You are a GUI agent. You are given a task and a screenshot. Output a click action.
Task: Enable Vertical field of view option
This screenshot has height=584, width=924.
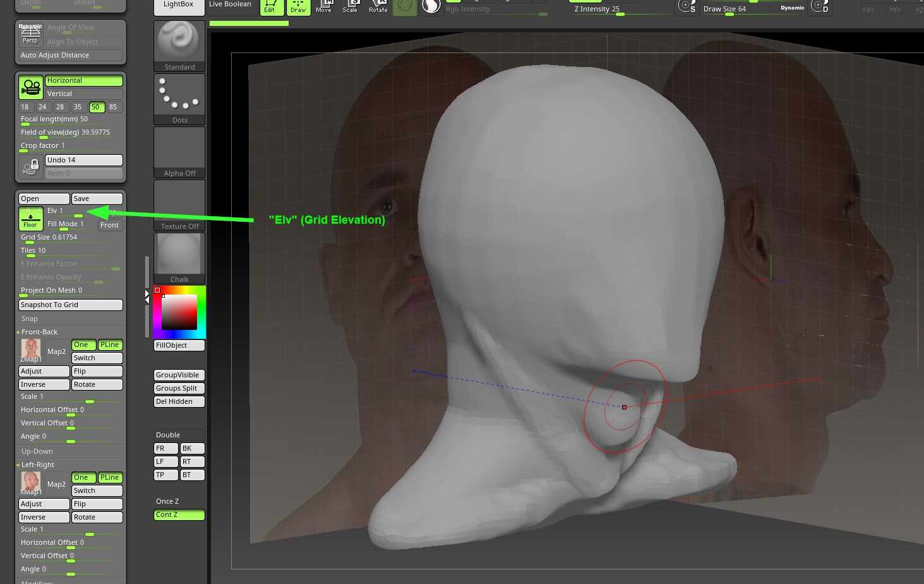83,94
